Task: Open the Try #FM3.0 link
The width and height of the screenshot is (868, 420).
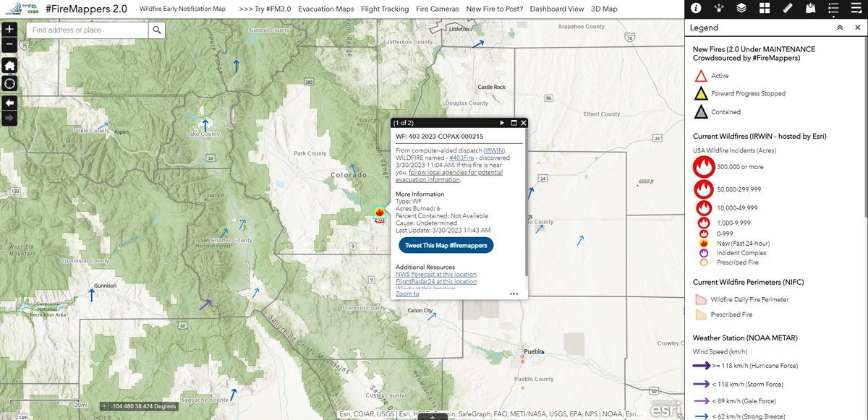Action: 264,9
